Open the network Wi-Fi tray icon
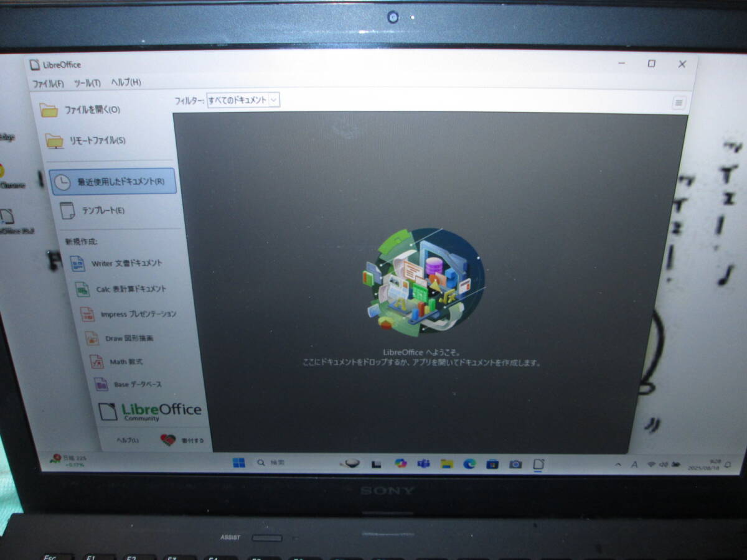The height and width of the screenshot is (560, 747). (652, 464)
